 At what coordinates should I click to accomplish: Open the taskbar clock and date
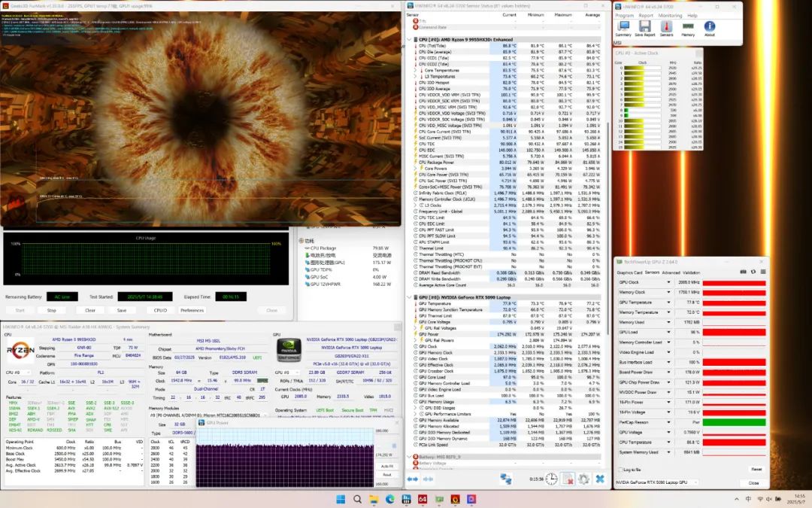click(795, 499)
